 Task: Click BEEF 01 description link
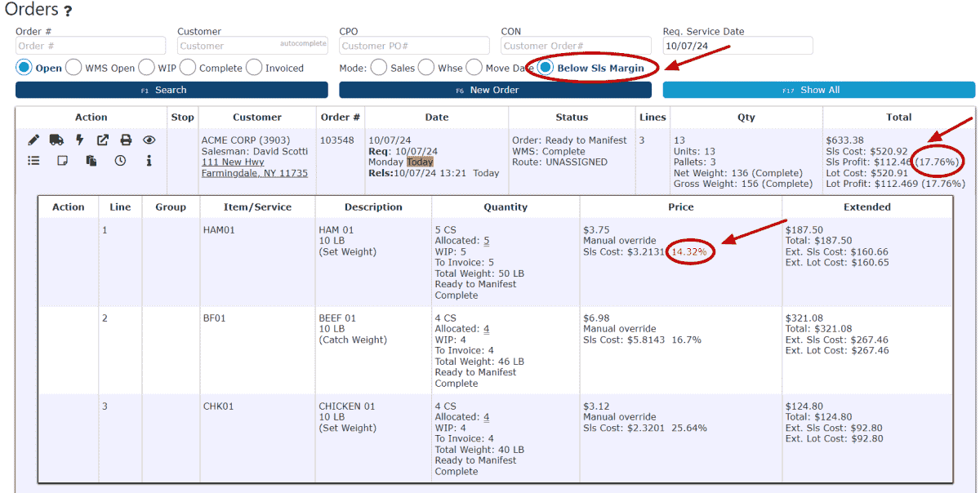pos(337,318)
